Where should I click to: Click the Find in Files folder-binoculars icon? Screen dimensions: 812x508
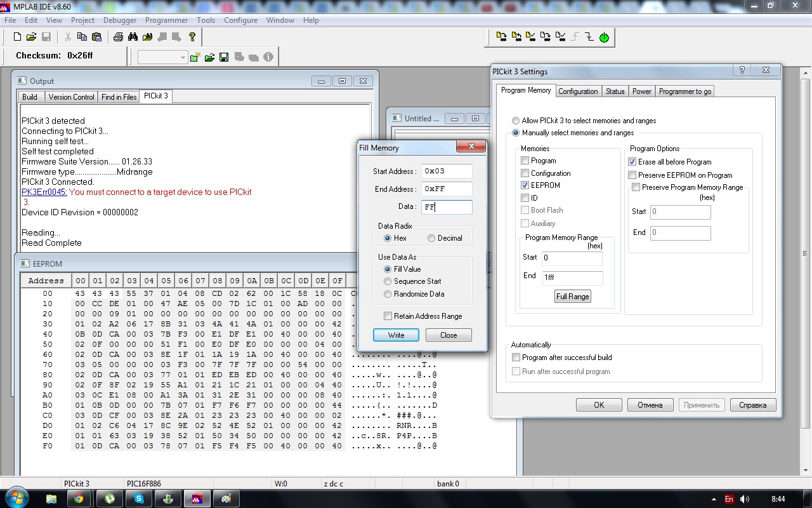point(148,37)
